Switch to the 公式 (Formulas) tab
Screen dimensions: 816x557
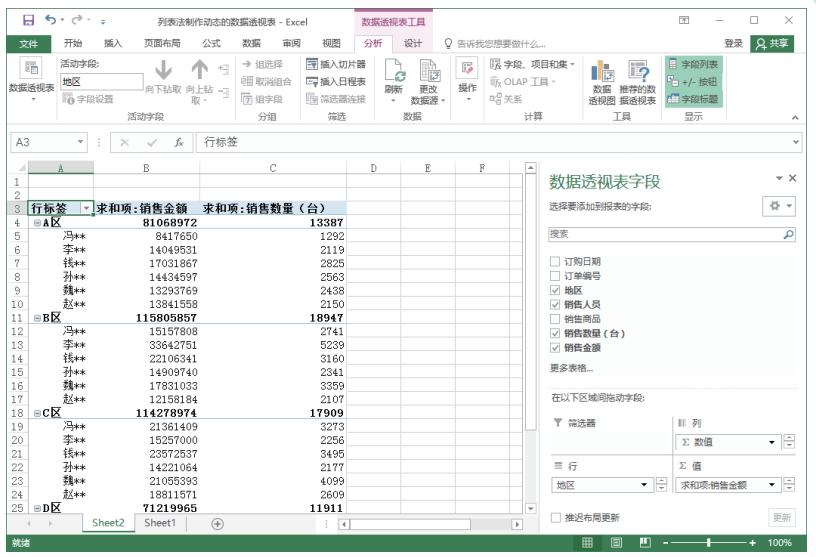211,43
